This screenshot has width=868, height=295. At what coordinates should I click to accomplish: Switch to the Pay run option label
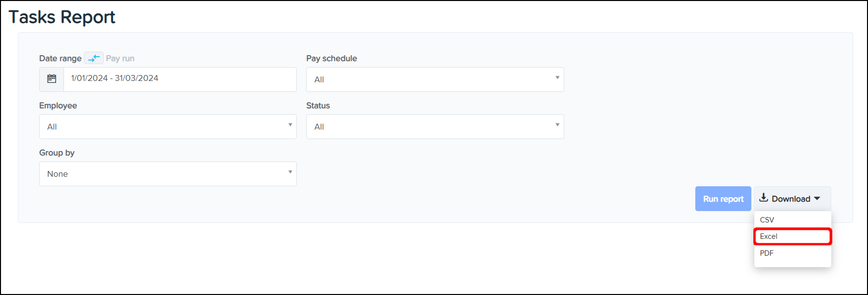[120, 59]
